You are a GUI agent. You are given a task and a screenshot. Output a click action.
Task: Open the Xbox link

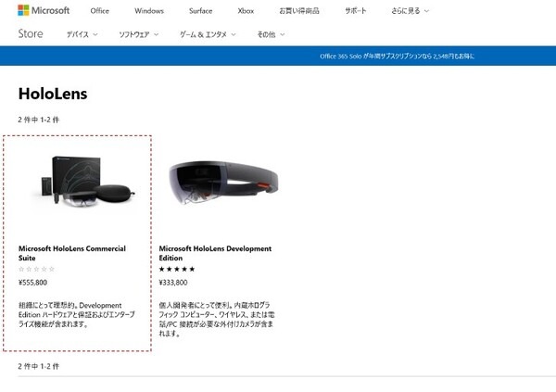[x=246, y=11]
